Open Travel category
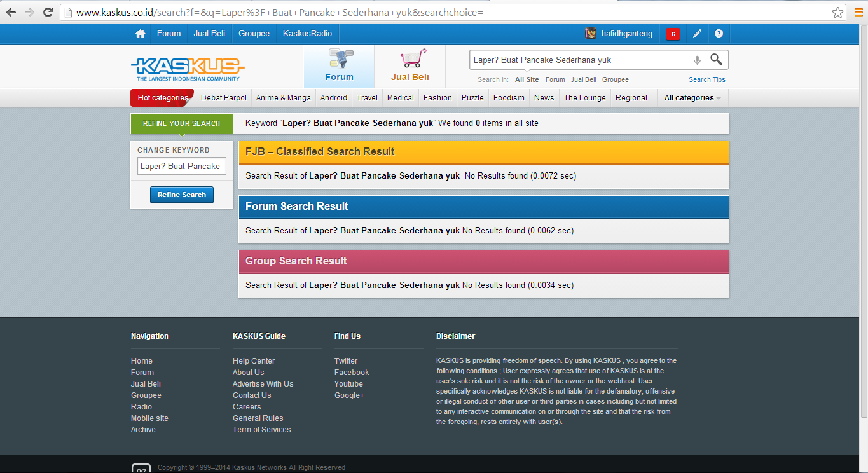868x473 pixels. click(367, 98)
